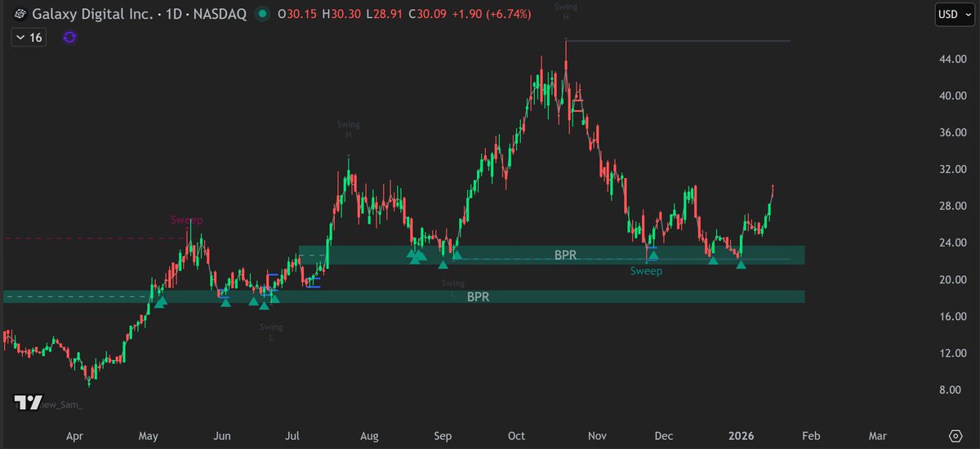
Task: Click the purple sync refresh icon
Action: point(69,38)
